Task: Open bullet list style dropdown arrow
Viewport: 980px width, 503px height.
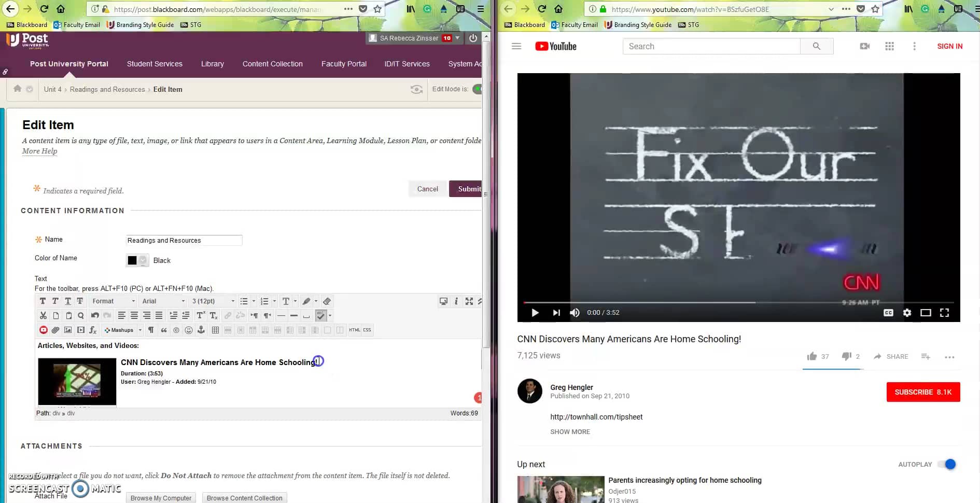Action: (254, 301)
